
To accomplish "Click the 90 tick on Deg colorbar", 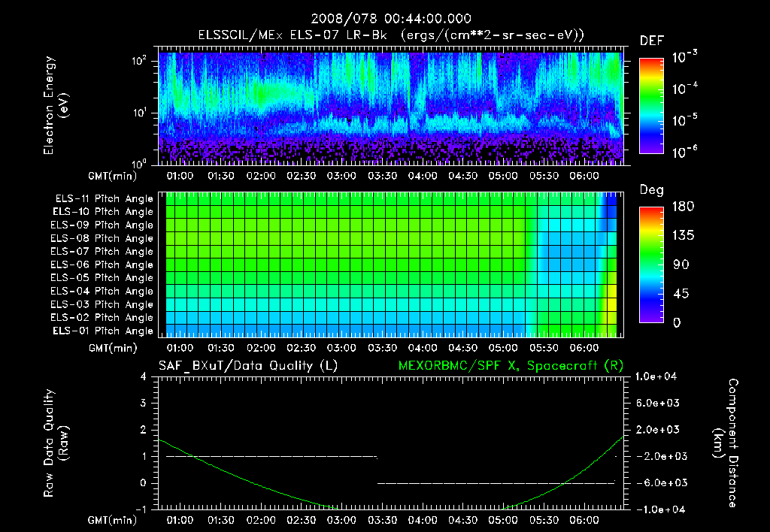I will tap(681, 264).
